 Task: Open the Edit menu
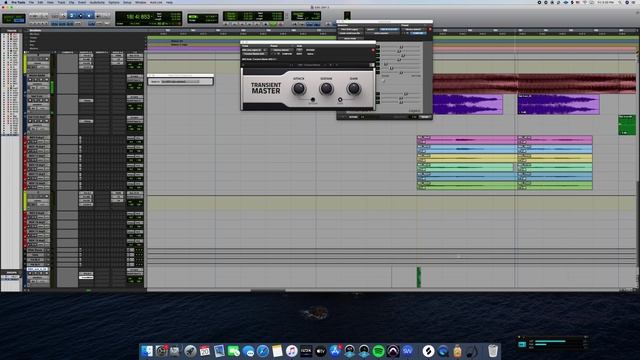(x=40, y=2)
